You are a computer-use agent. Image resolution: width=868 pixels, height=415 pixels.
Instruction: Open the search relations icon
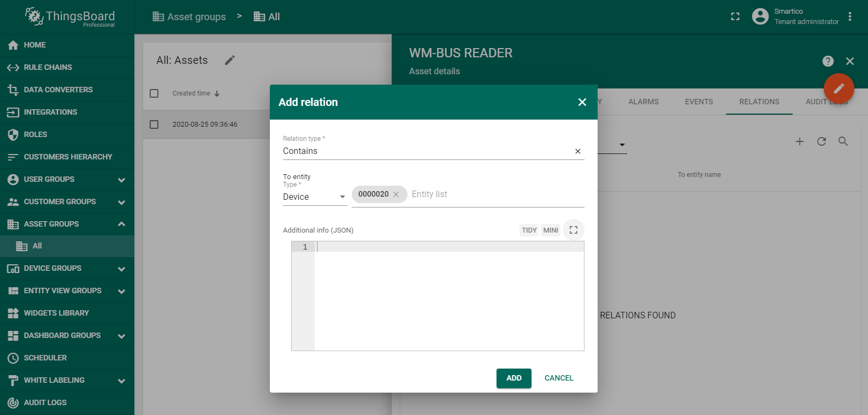tap(843, 141)
